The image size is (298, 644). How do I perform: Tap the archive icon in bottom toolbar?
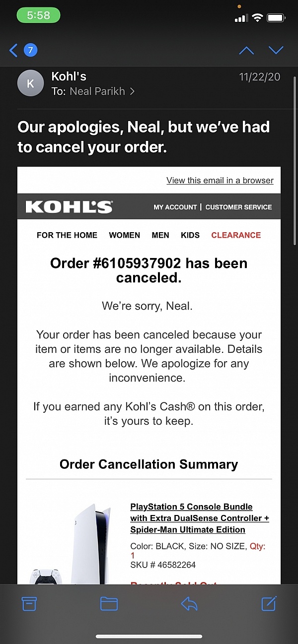coord(29,603)
